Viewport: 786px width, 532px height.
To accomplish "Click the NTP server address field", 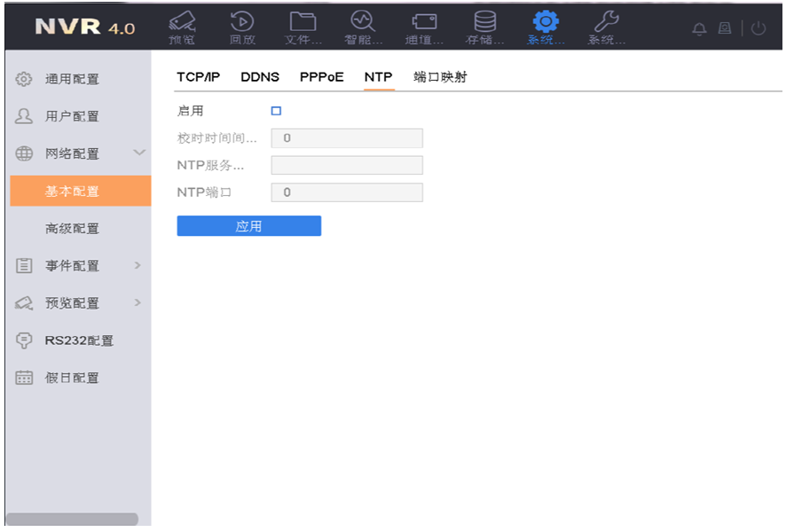I will click(x=346, y=165).
